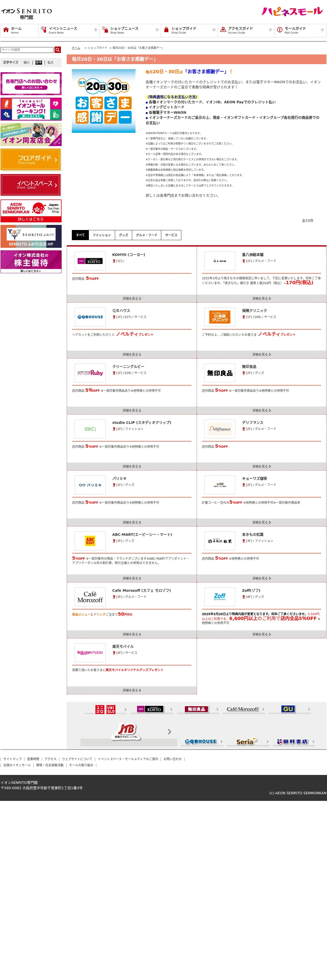Click the Zoff shop logo

click(x=220, y=597)
